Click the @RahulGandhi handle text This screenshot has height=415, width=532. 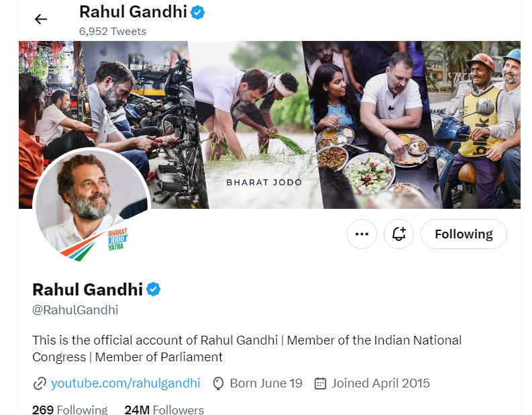pyautogui.click(x=75, y=310)
